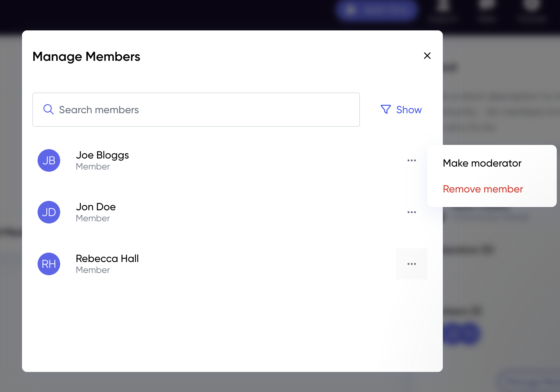The width and height of the screenshot is (560, 392).
Task: Open Jon Doe more options menu
Action: point(412,212)
